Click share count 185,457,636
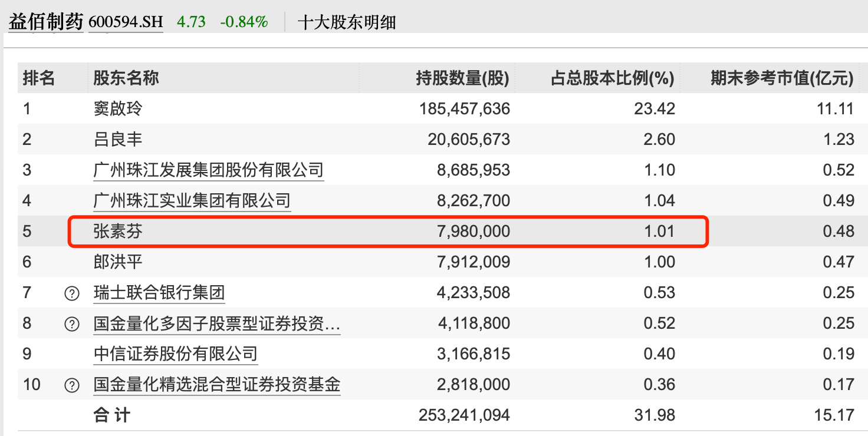The width and height of the screenshot is (868, 436). point(465,109)
